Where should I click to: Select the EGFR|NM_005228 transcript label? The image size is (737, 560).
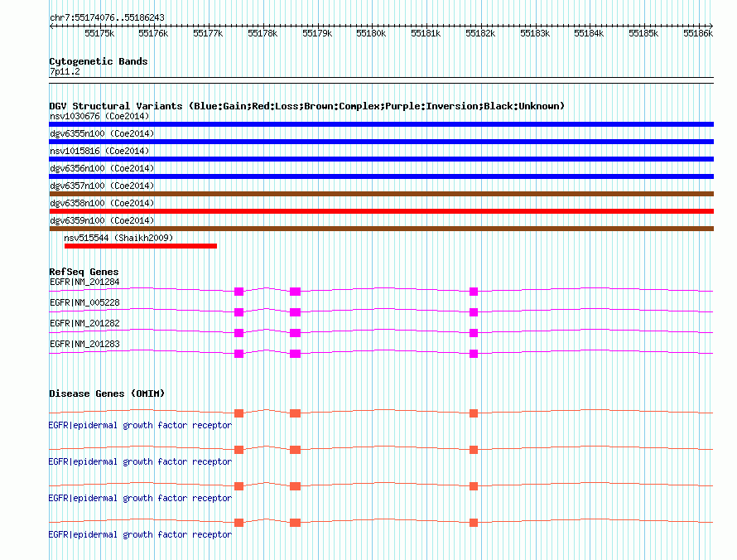[84, 303]
